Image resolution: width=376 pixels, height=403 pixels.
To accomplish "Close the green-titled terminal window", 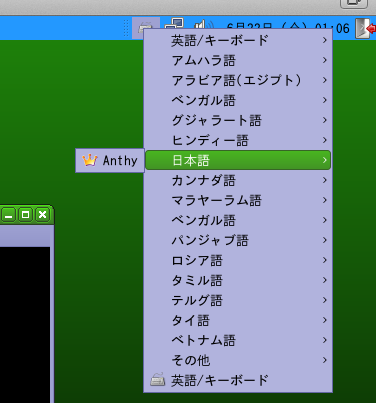I will pyautogui.click(x=42, y=214).
